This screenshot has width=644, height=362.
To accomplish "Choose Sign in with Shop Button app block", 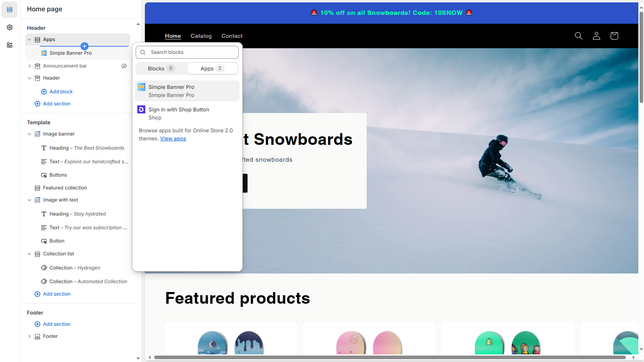I will tap(187, 113).
